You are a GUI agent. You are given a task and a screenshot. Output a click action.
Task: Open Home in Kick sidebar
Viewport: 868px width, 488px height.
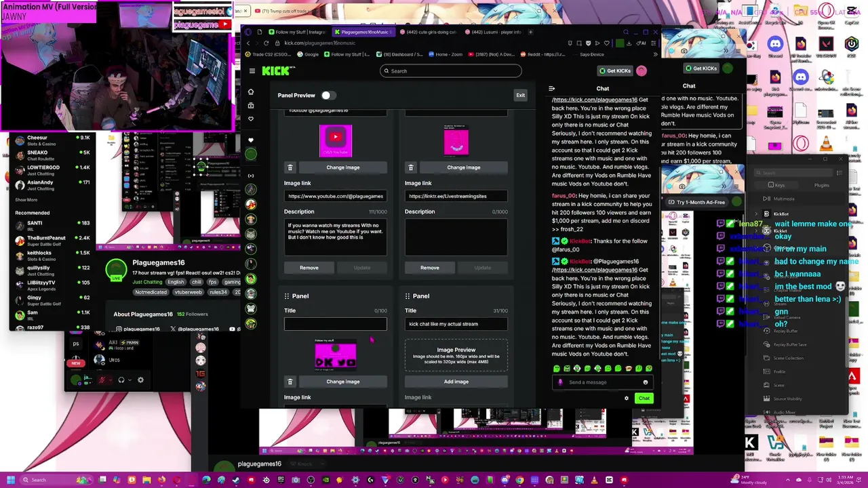tap(251, 91)
